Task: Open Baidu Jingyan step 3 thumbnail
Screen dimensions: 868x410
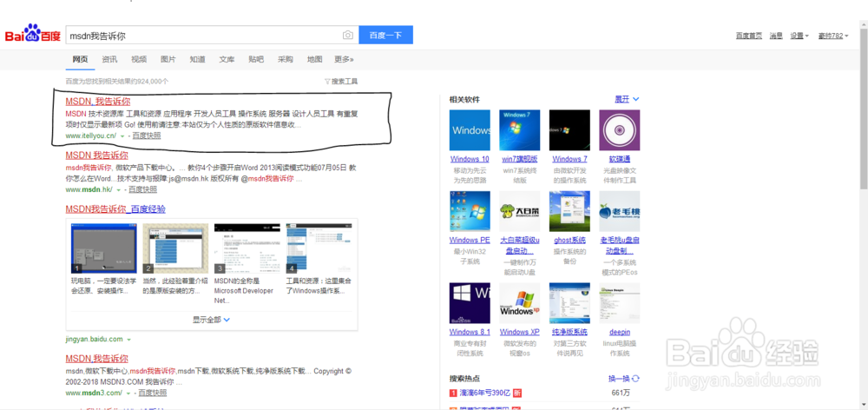Action: tap(247, 248)
